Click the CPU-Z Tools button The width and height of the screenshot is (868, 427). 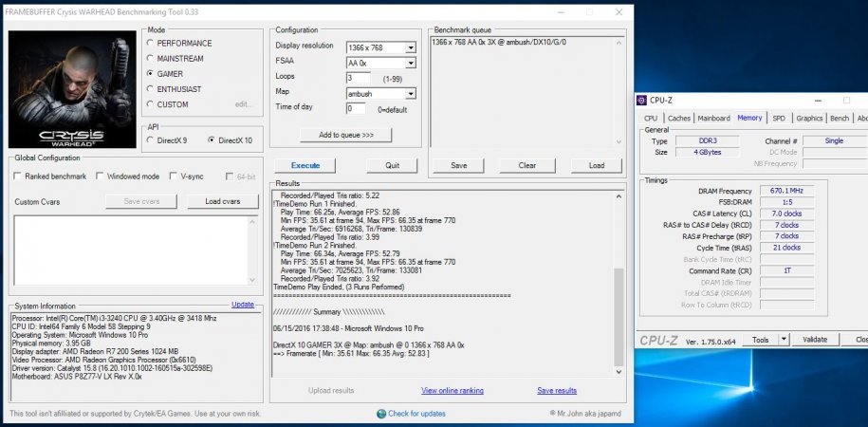[760, 340]
